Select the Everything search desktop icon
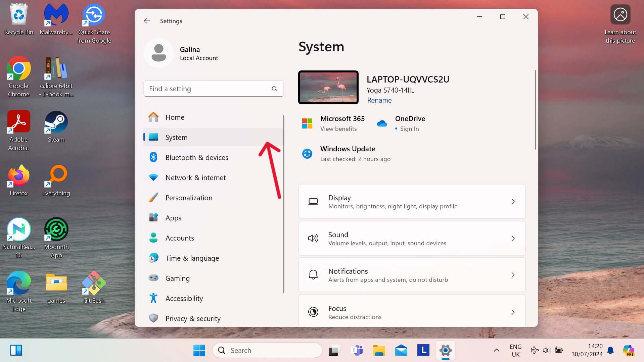 56,180
